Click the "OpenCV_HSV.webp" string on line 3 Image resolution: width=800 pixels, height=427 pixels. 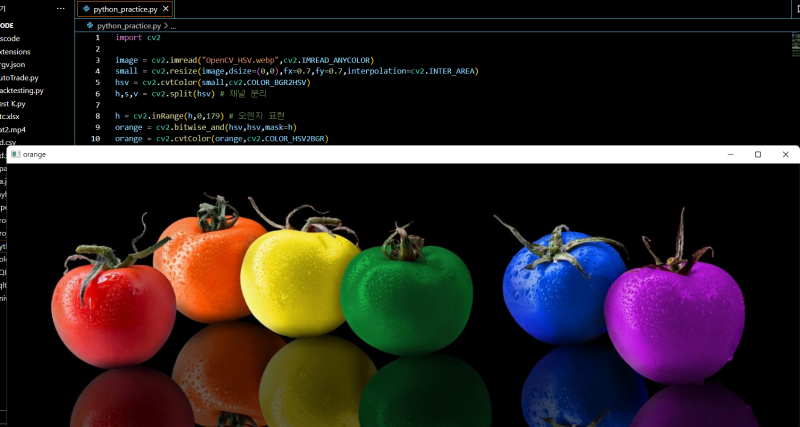241,60
